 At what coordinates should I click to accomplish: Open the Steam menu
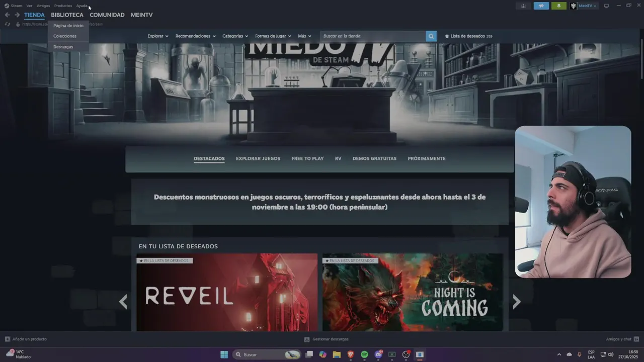click(x=17, y=6)
